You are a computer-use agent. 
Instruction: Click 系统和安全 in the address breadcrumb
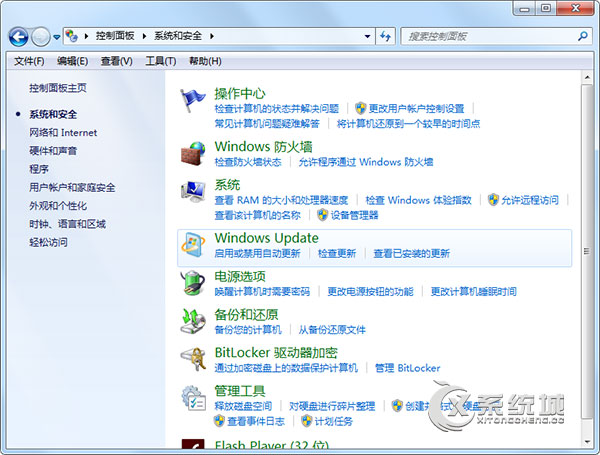point(178,36)
